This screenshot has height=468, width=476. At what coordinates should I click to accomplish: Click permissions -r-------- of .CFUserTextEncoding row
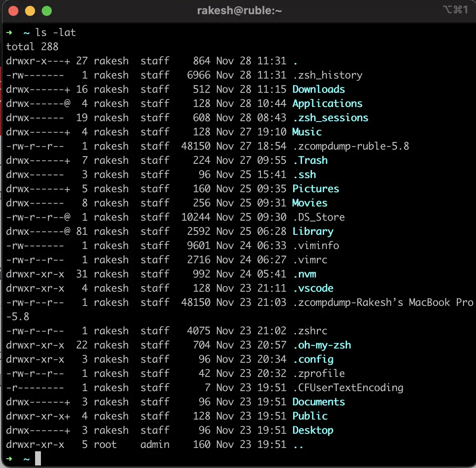coord(35,388)
